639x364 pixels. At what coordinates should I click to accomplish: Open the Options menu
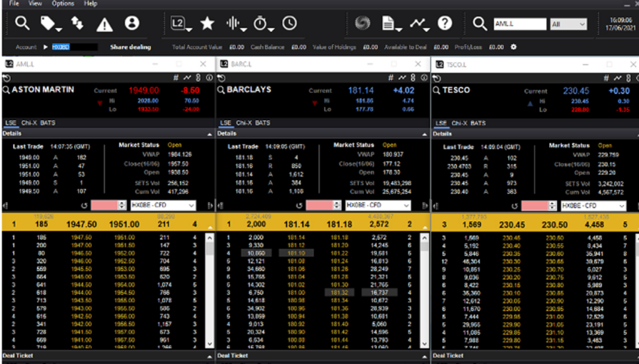(63, 4)
